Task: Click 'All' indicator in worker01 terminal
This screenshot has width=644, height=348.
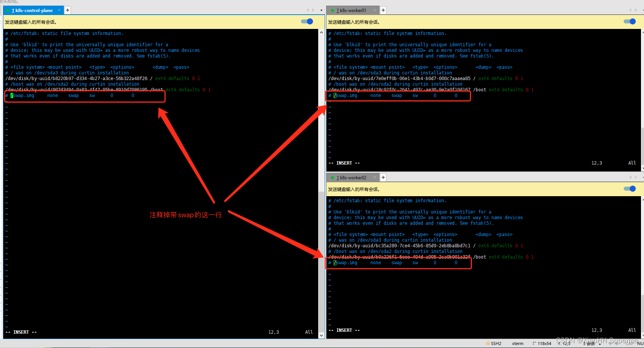Action: point(632,163)
